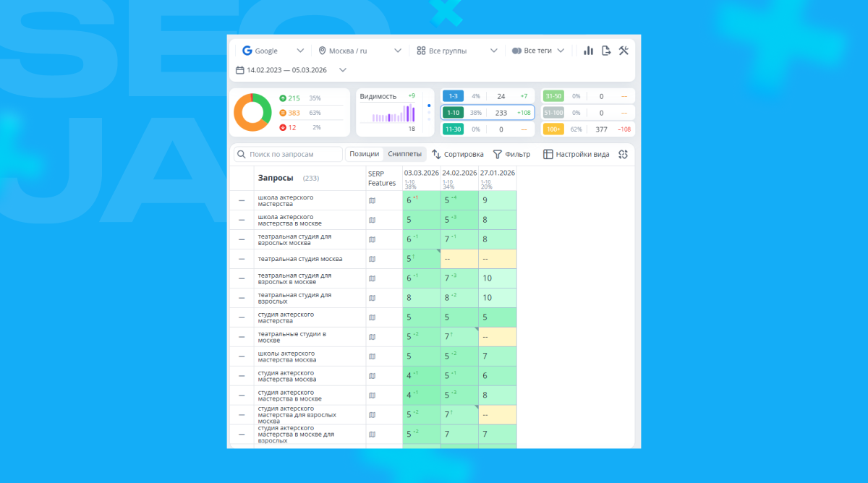This screenshot has width=868, height=483.
Task: Click map icon for театральная студия для взрослых
Action: pyautogui.click(x=373, y=298)
